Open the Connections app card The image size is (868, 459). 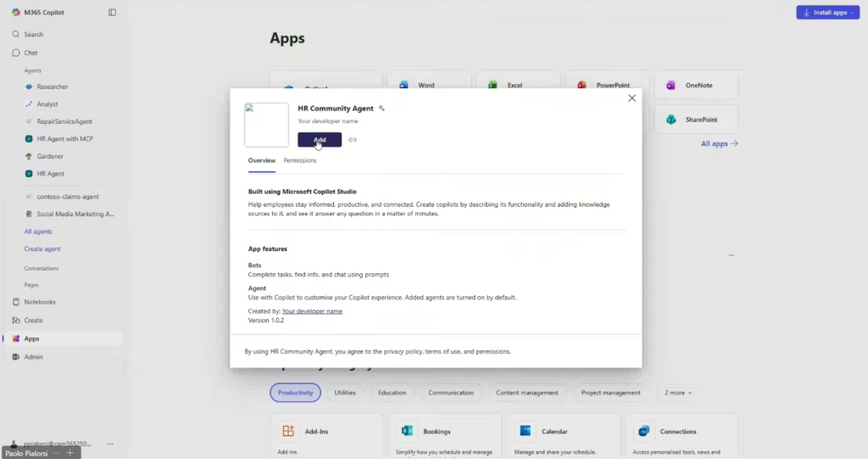click(682, 437)
